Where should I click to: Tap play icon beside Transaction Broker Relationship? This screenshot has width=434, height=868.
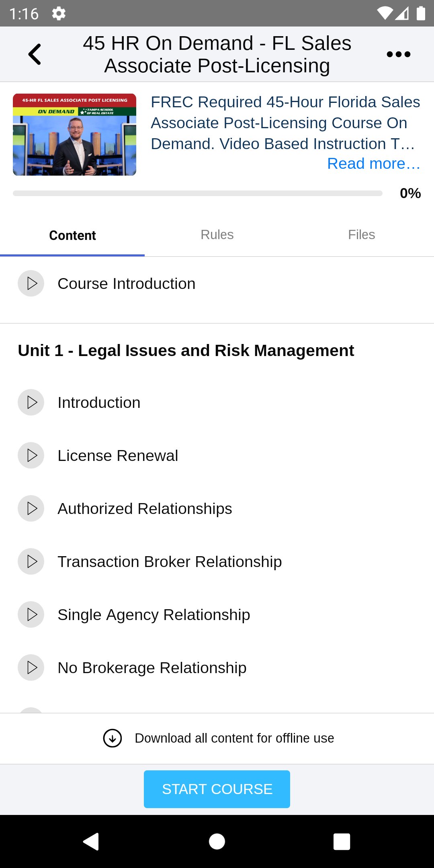pos(31,561)
